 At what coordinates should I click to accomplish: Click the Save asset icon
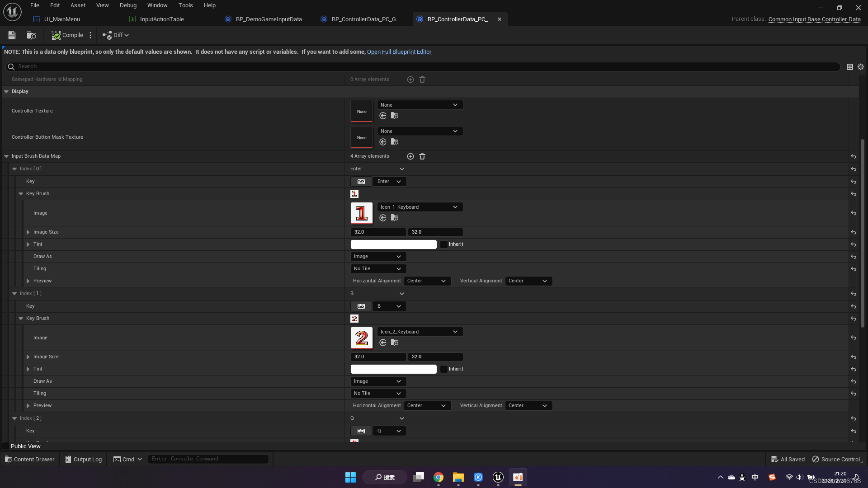pos(12,35)
